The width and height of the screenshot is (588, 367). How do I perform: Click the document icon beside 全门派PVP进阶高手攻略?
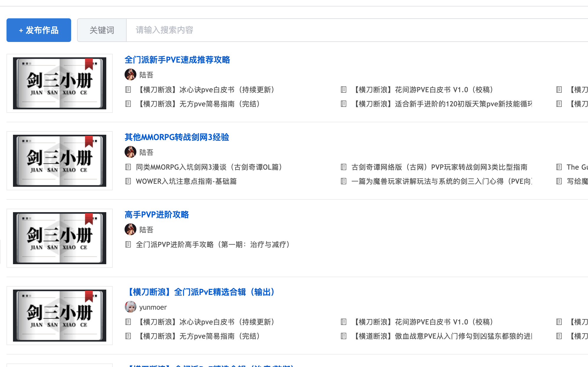[128, 245]
